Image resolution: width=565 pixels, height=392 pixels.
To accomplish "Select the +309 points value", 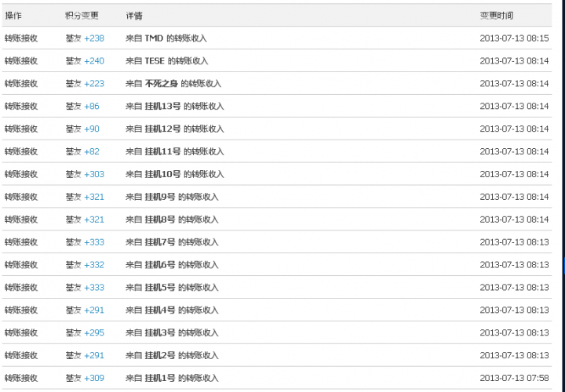I will (x=94, y=378).
